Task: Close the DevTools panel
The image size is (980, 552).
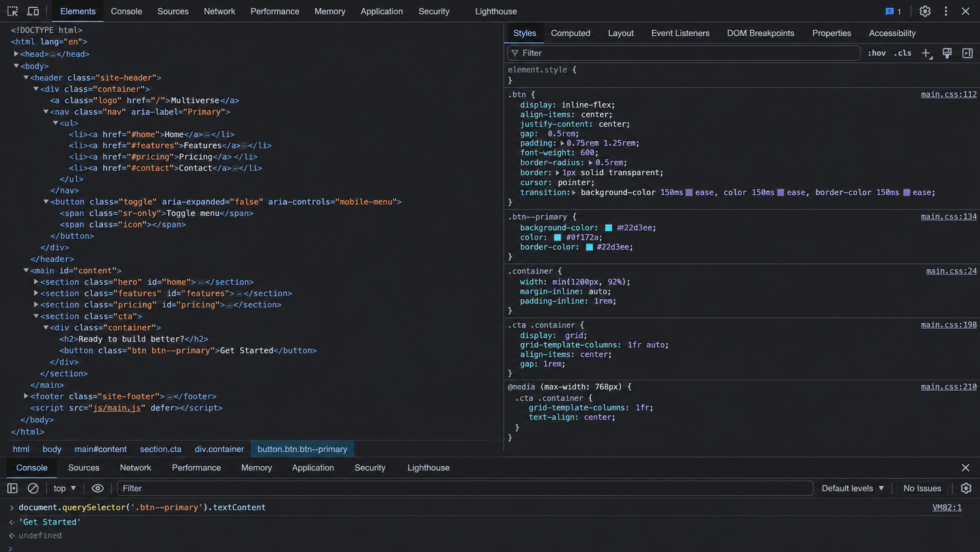Action: pyautogui.click(x=965, y=11)
